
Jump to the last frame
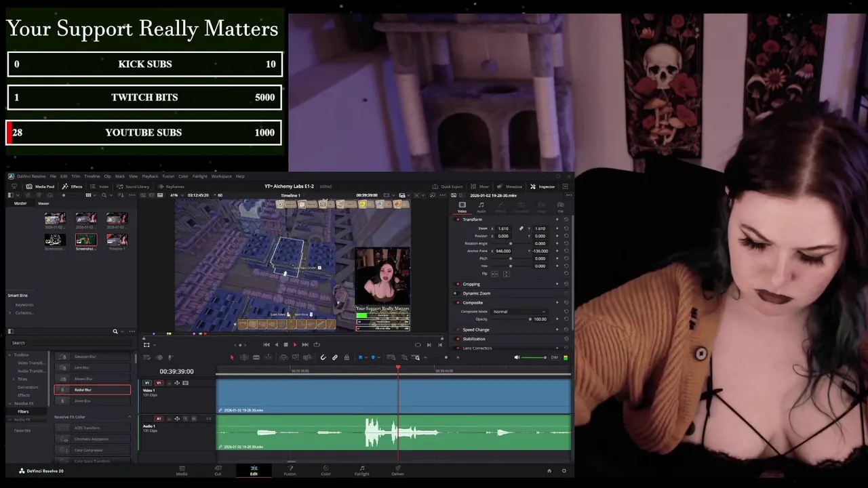click(x=305, y=344)
